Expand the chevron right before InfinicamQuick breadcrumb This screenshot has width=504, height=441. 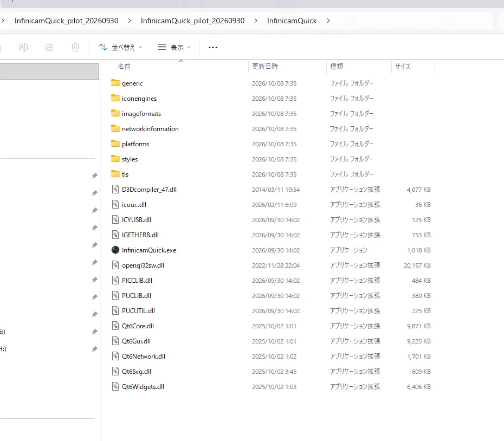click(x=256, y=21)
